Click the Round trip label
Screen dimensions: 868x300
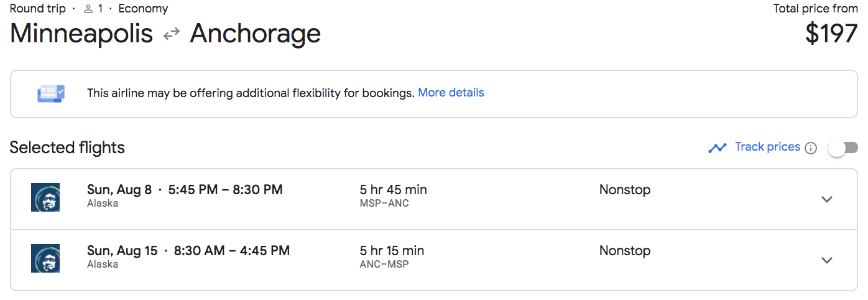39,9
